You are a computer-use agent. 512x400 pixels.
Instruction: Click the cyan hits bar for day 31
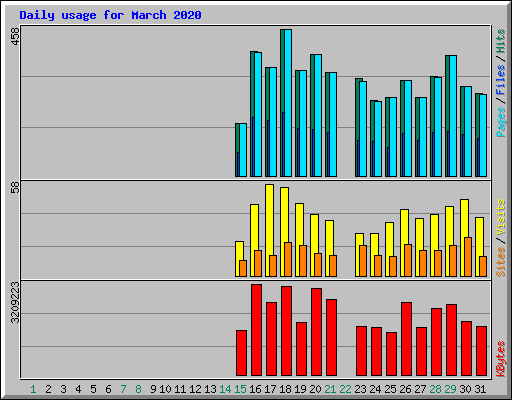pos(483,136)
